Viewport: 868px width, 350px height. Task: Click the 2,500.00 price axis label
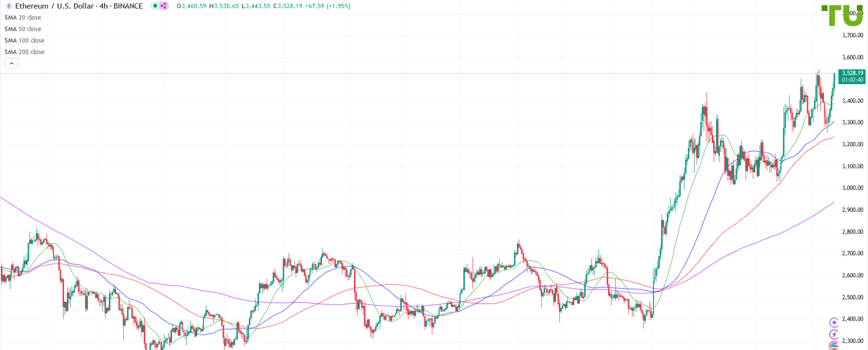click(853, 297)
